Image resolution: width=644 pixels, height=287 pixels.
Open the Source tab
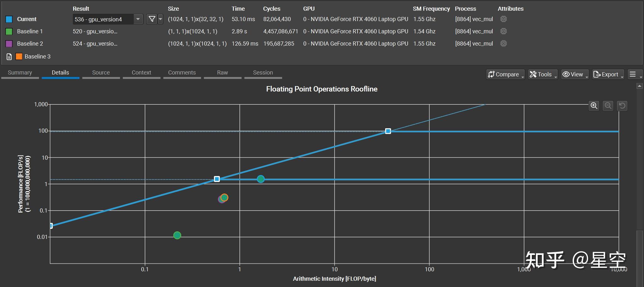(101, 72)
